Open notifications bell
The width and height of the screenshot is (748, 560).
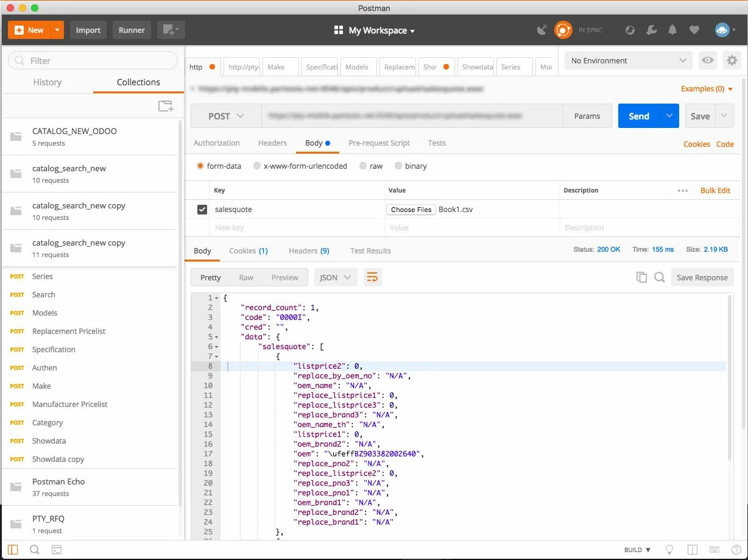(673, 29)
